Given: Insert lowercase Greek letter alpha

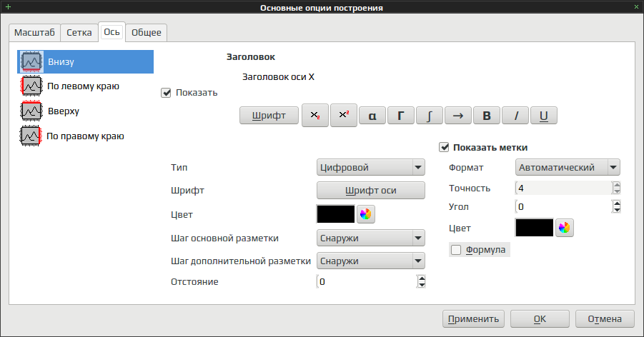Looking at the screenshot, I should click(372, 116).
